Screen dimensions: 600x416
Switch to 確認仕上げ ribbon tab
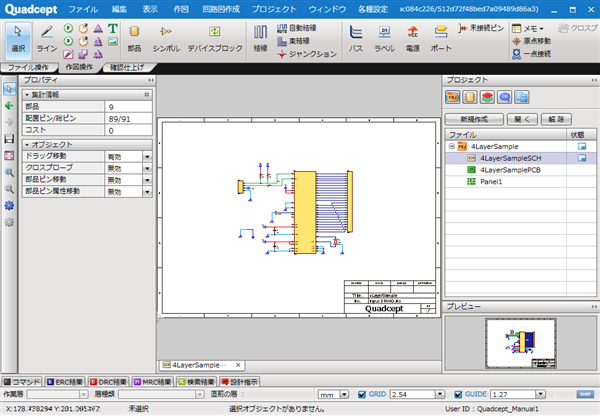click(x=127, y=68)
